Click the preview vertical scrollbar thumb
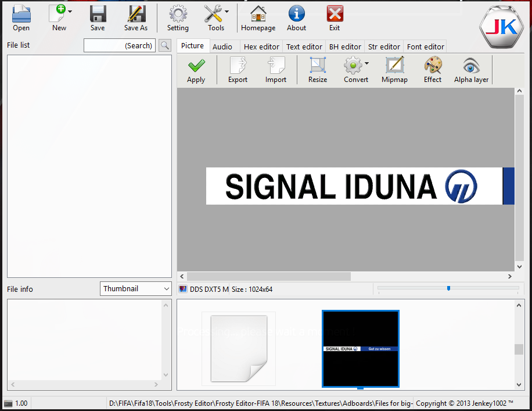Screen dimensions: 532x411 (519, 178)
